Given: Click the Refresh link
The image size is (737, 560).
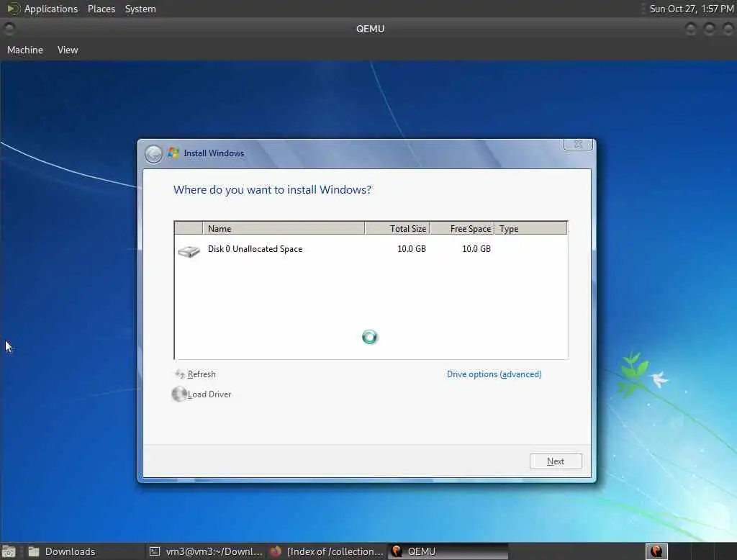Looking at the screenshot, I should click(202, 374).
